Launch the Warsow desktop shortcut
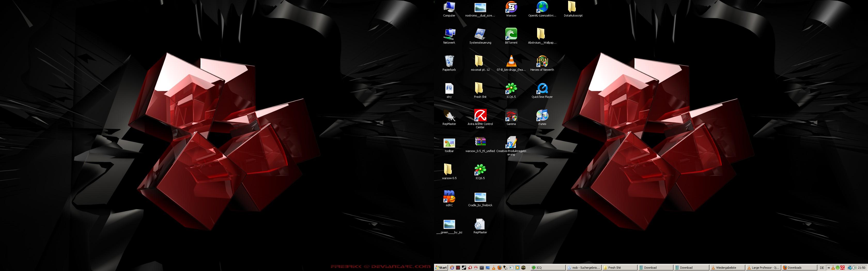868x271 pixels. 511,10
